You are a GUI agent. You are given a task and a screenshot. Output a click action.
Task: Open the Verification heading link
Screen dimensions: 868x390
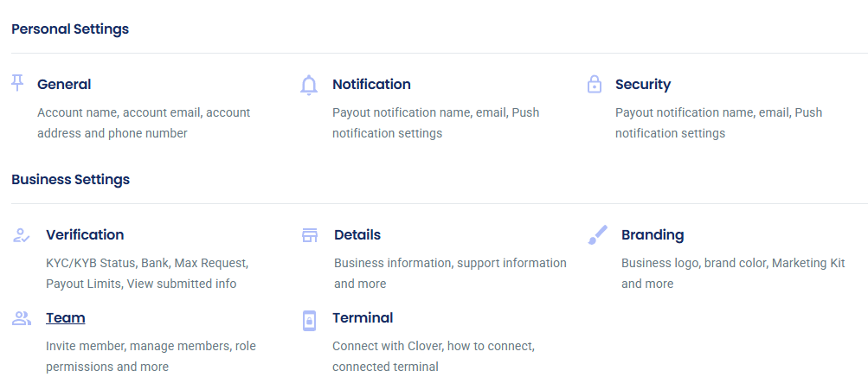point(85,235)
